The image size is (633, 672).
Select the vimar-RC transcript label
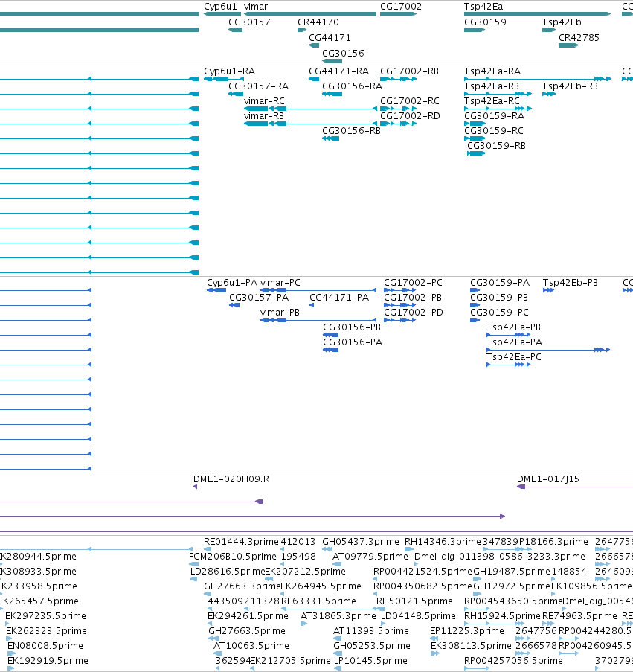[264, 101]
